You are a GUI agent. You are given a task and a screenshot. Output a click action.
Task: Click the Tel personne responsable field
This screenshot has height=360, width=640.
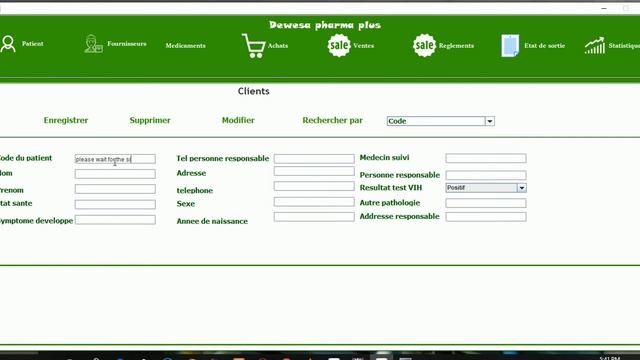click(314, 158)
